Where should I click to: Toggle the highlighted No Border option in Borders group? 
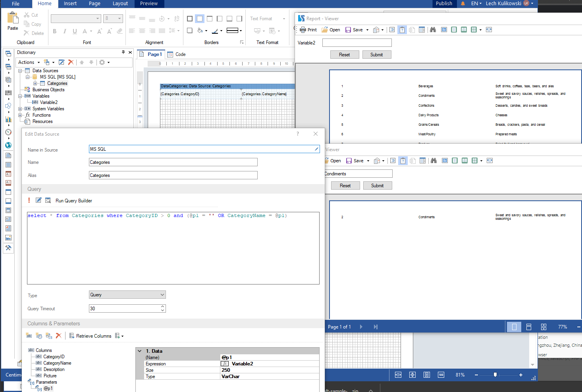[x=200, y=19]
